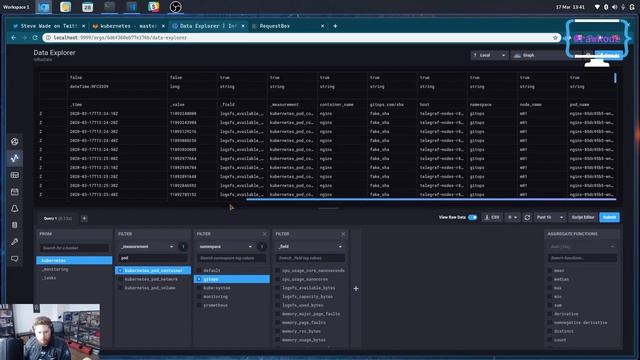
Task: Open the aggregate window period dropdown
Action: click(582, 247)
